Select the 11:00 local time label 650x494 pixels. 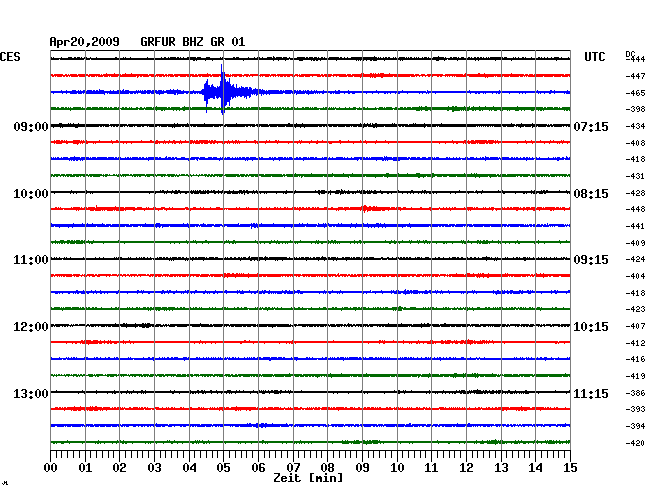click(x=31, y=260)
